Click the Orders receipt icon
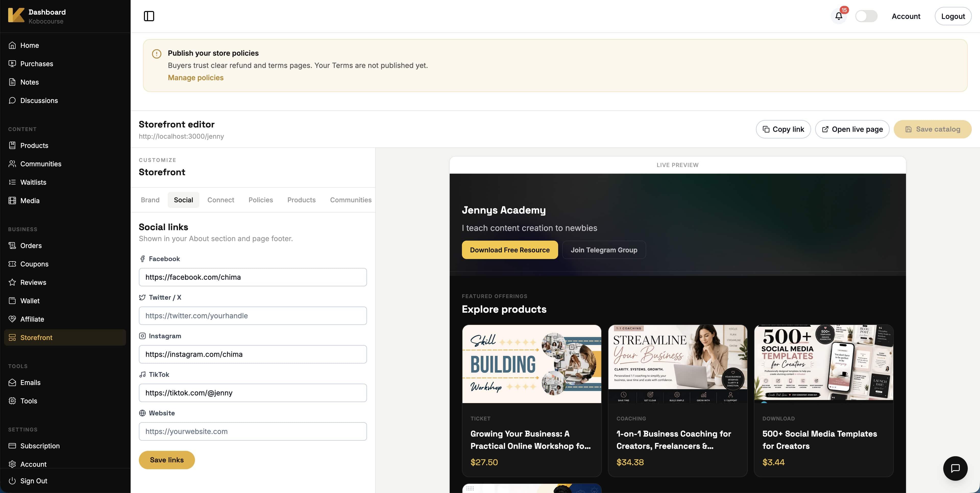Image resolution: width=980 pixels, height=493 pixels. pos(12,245)
